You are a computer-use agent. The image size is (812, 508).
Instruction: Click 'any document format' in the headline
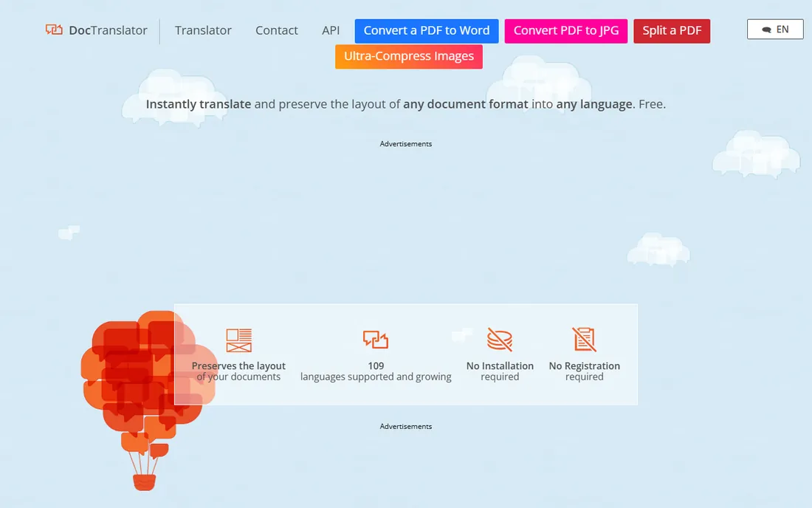[466, 104]
